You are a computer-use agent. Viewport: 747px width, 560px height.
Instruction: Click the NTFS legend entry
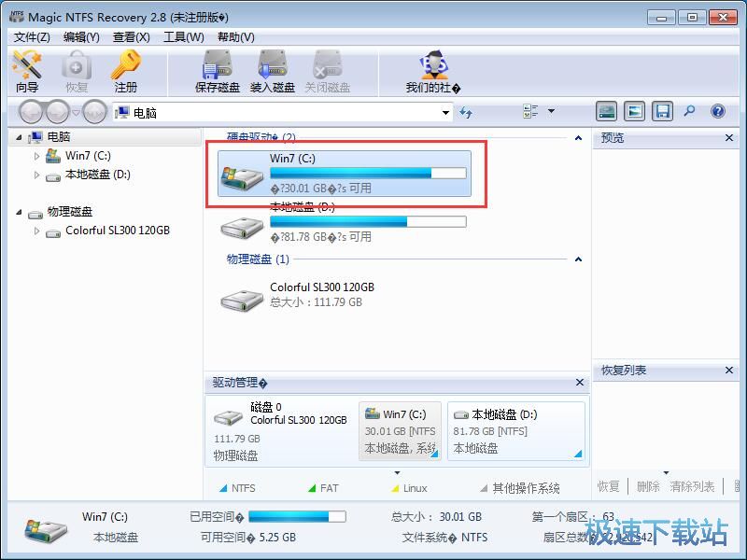237,488
